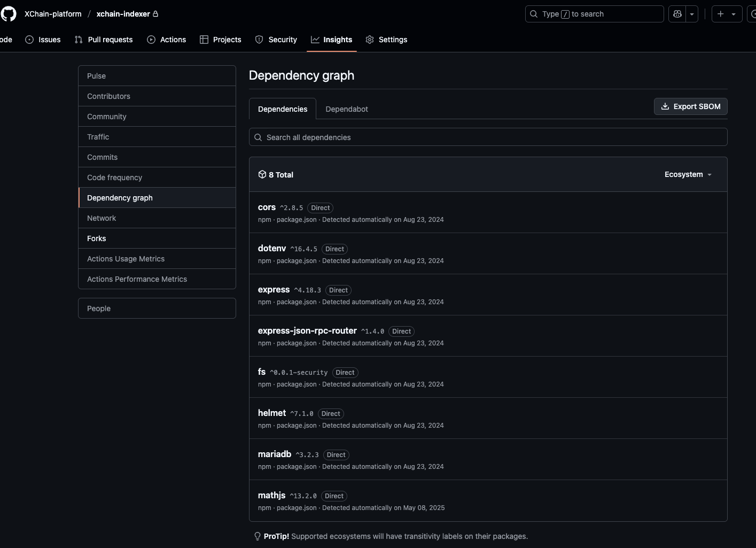Click the magnifier icon in header search
Image resolution: width=756 pixels, height=548 pixels.
(x=534, y=14)
